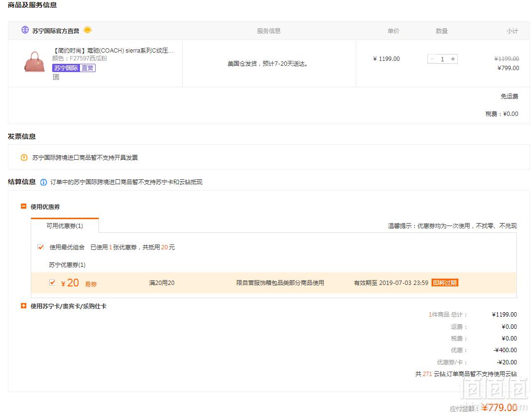Click the quantity input field showing 1
This screenshot has height=415, width=532.
(442, 59)
